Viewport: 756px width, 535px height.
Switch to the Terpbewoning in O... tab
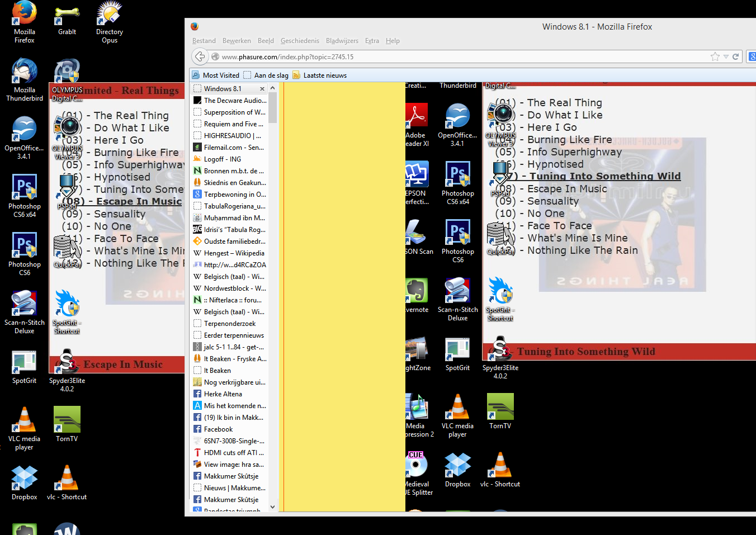click(229, 195)
